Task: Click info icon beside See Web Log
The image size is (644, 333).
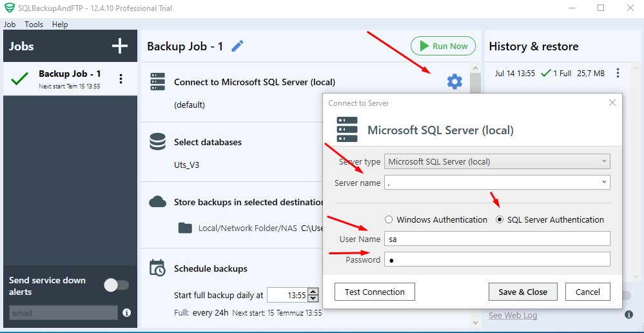Action: [629, 315]
